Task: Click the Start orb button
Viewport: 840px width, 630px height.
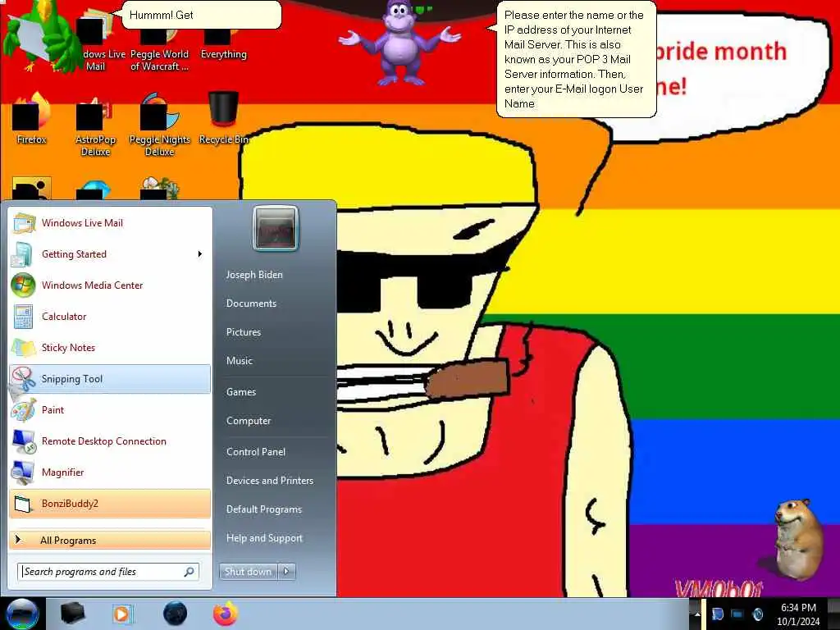Action: [x=22, y=614]
